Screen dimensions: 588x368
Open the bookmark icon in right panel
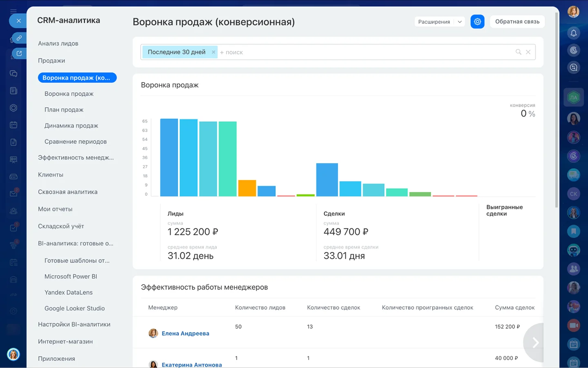click(x=574, y=231)
